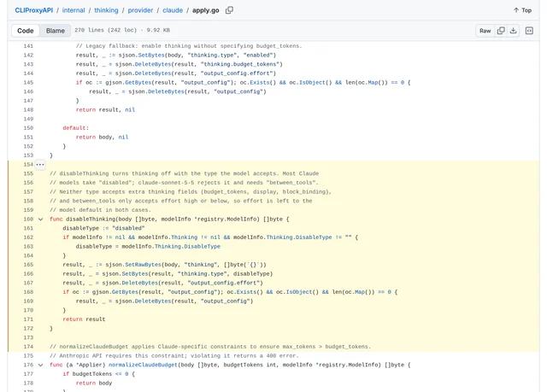The height and width of the screenshot is (392, 547).
Task: Click DeleteBytes call on line 167
Action: 140,283
